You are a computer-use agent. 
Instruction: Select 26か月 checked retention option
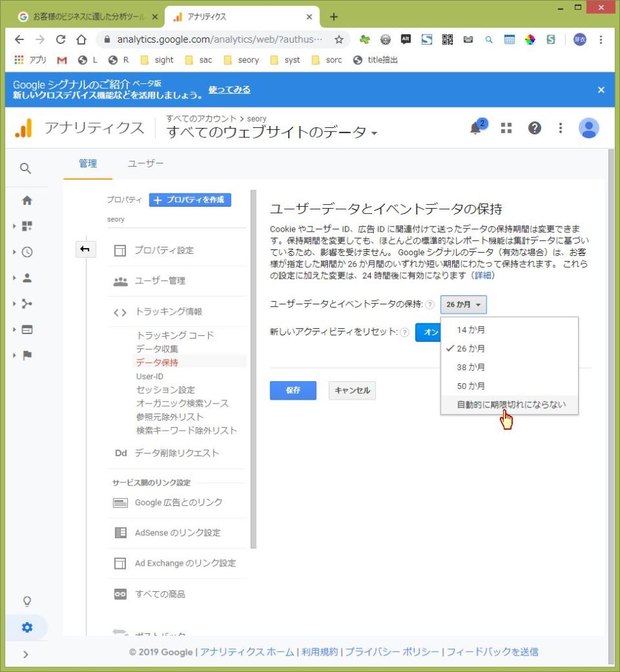coord(510,348)
